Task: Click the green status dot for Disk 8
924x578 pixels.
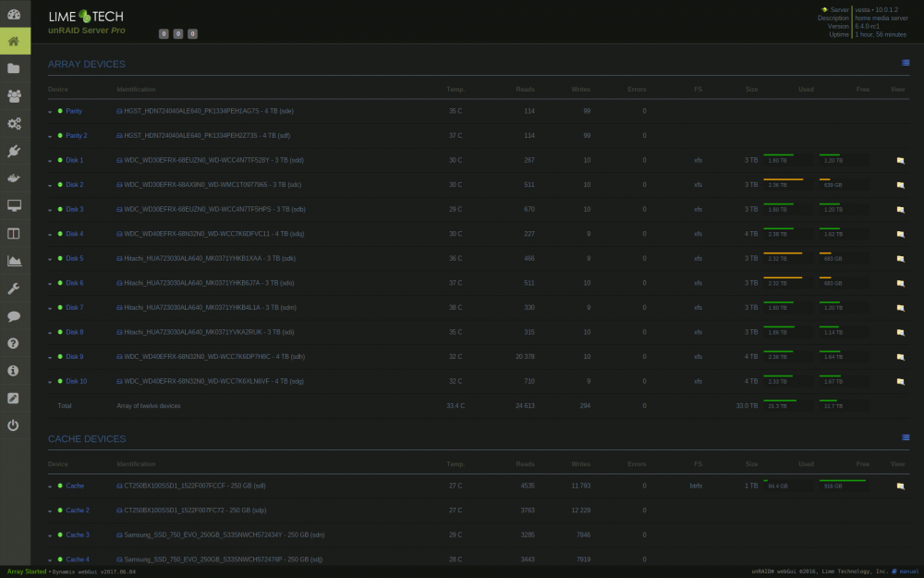Action: point(60,332)
